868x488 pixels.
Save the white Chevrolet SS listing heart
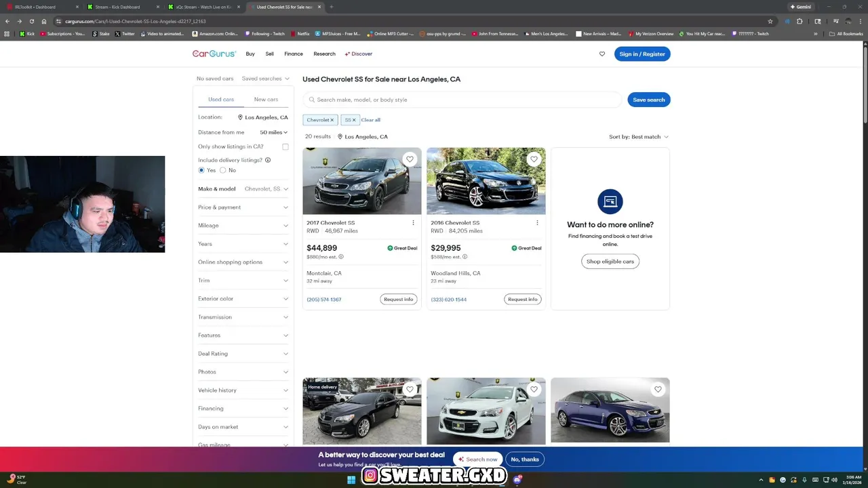[534, 389]
